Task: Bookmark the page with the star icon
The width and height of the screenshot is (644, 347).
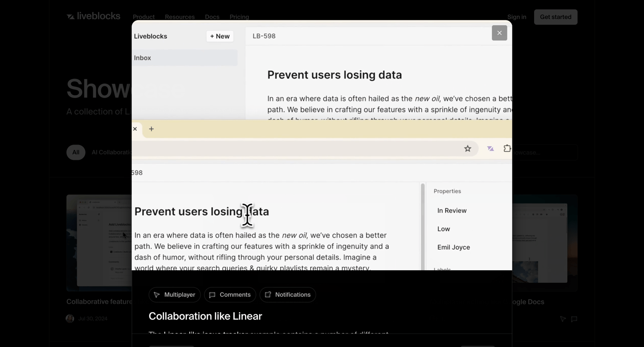Action: (468, 148)
